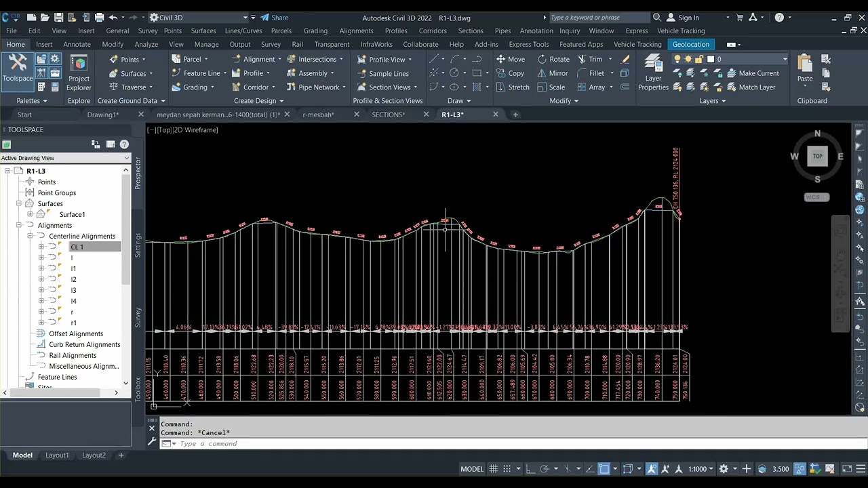Click the Undo arrow in quick access toolbar
868x488 pixels.
[113, 18]
